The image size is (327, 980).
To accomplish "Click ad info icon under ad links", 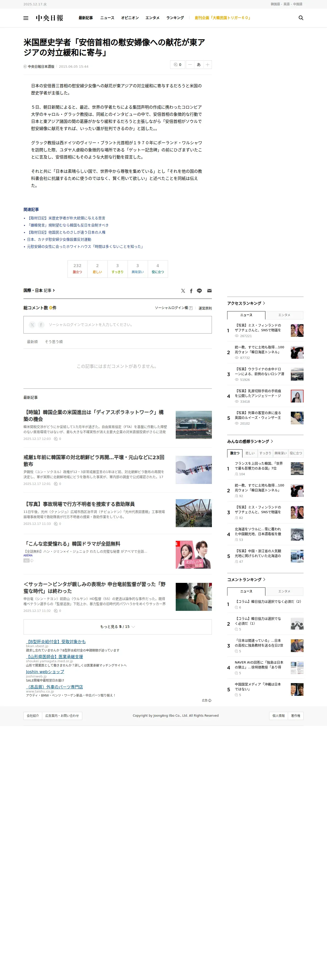I will pyautogui.click(x=210, y=700).
